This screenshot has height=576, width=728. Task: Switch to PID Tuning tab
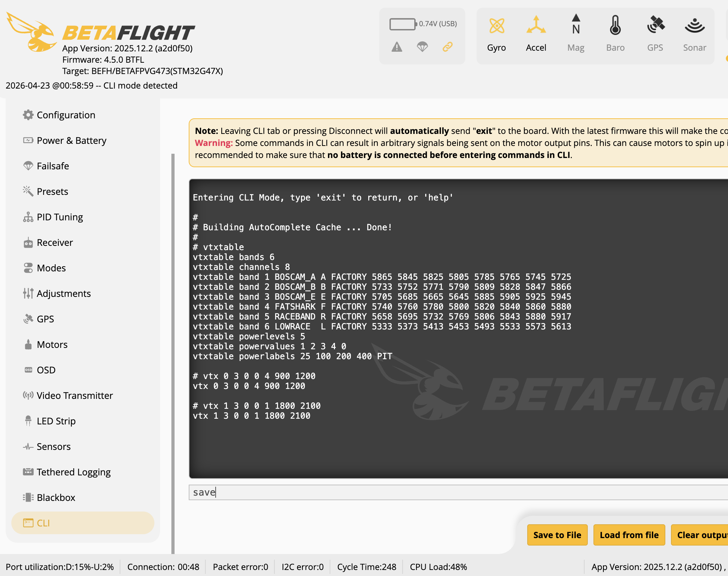[x=60, y=217]
